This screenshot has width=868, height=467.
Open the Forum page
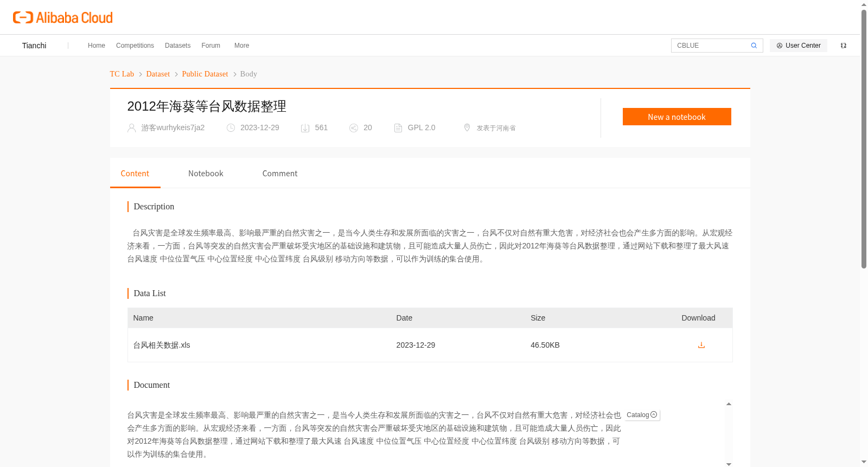210,46
